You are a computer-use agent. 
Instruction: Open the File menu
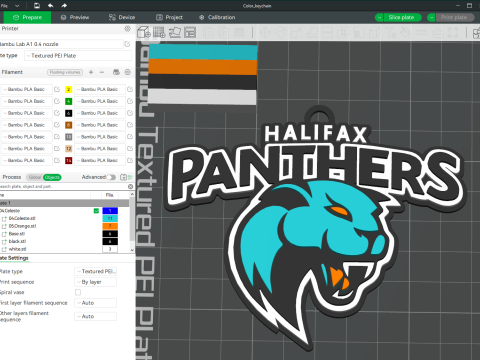click(x=4, y=6)
